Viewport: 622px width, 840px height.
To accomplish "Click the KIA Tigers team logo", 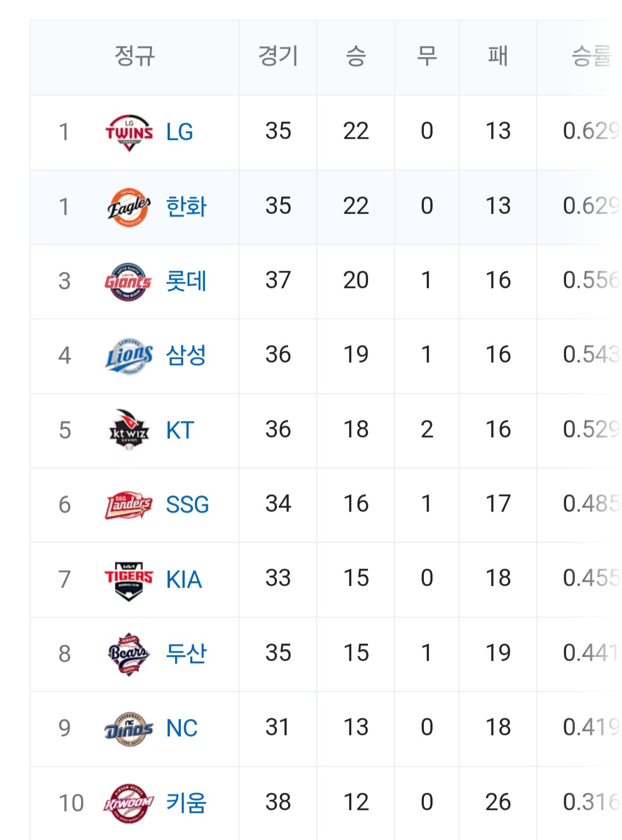I will tap(129, 580).
